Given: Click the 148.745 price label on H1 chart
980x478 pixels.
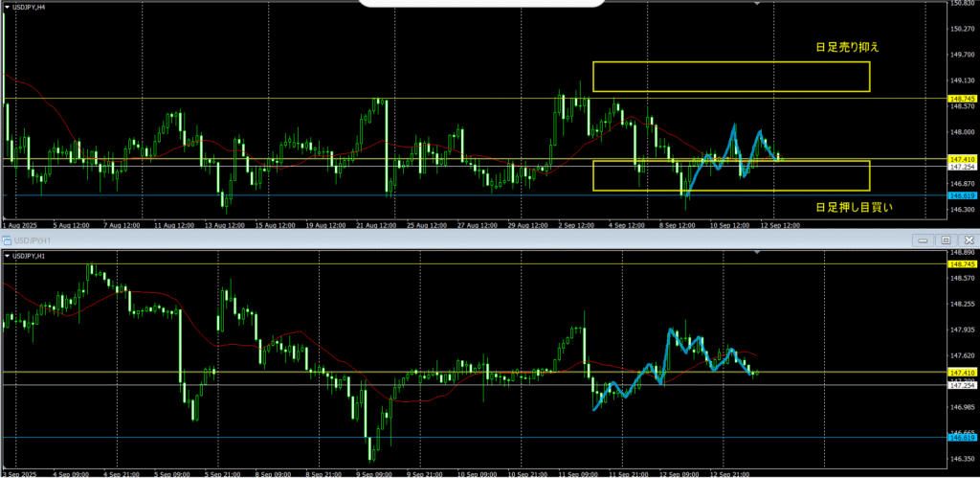Looking at the screenshot, I should [x=962, y=263].
